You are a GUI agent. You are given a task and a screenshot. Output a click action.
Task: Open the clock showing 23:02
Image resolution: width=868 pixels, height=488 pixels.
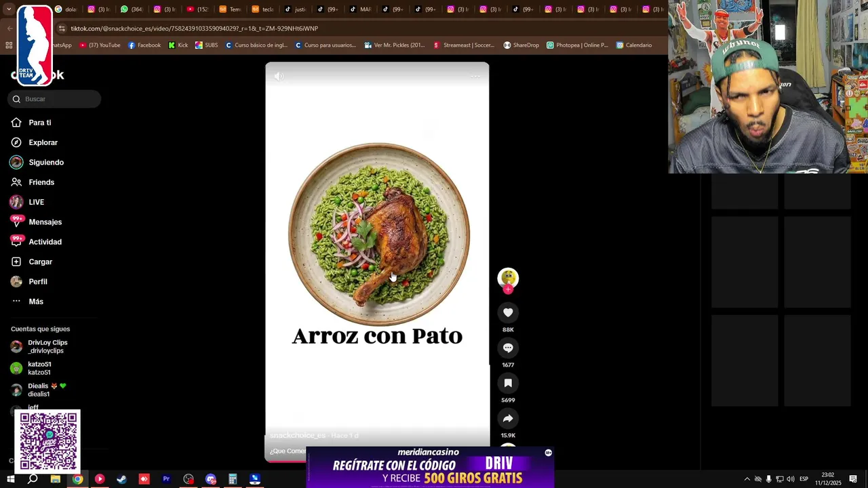click(x=828, y=479)
